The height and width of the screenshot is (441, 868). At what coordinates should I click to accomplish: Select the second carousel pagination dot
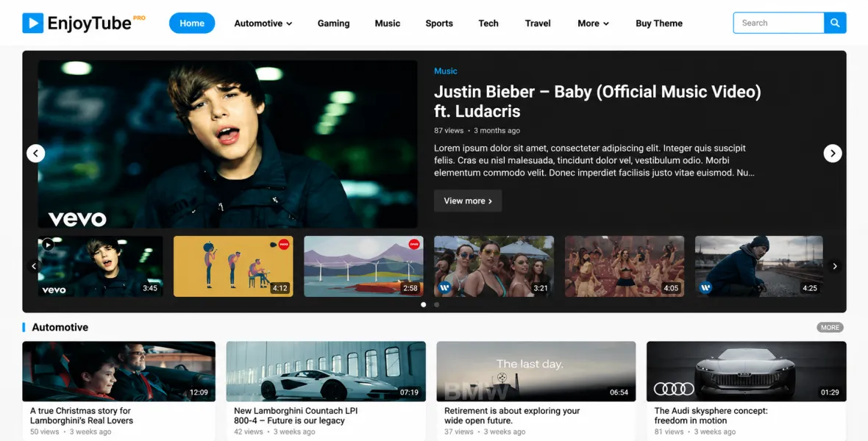click(x=437, y=304)
